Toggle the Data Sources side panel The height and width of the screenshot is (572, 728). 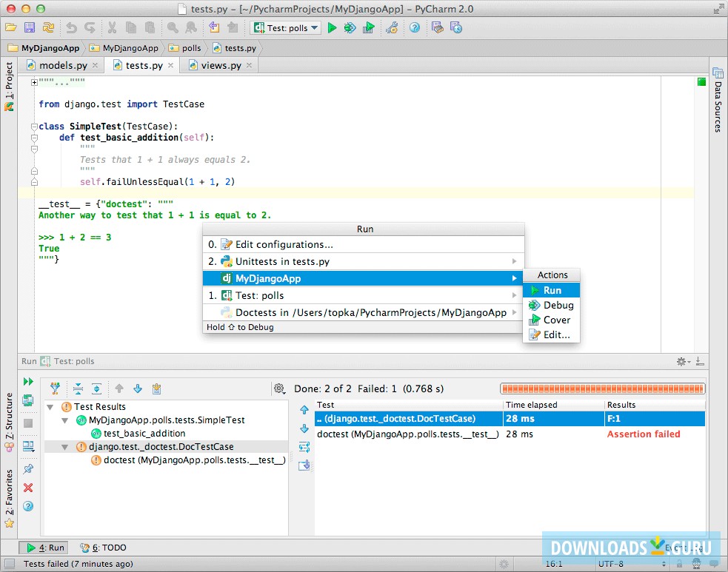(x=718, y=100)
